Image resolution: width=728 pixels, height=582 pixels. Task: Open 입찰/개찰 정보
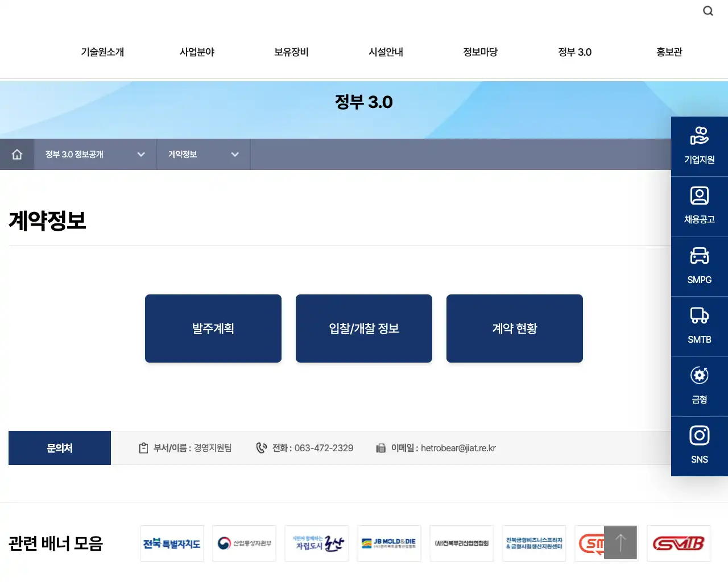tap(363, 329)
